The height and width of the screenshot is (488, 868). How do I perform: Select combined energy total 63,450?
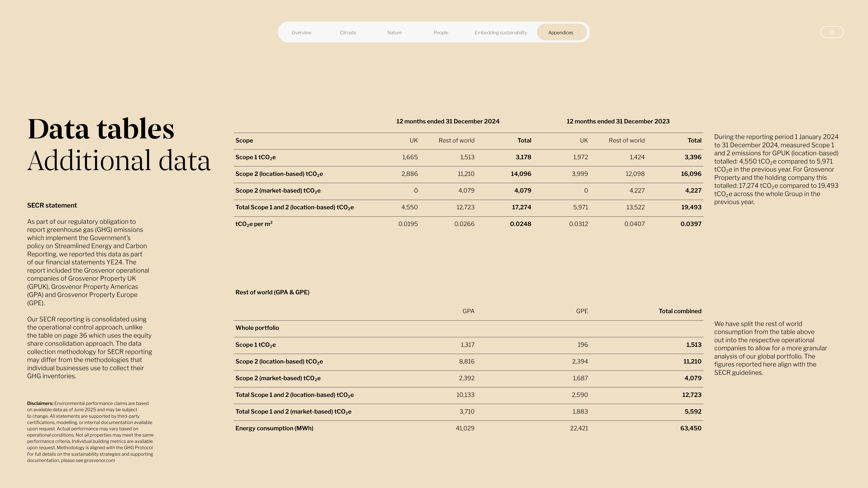(691, 428)
